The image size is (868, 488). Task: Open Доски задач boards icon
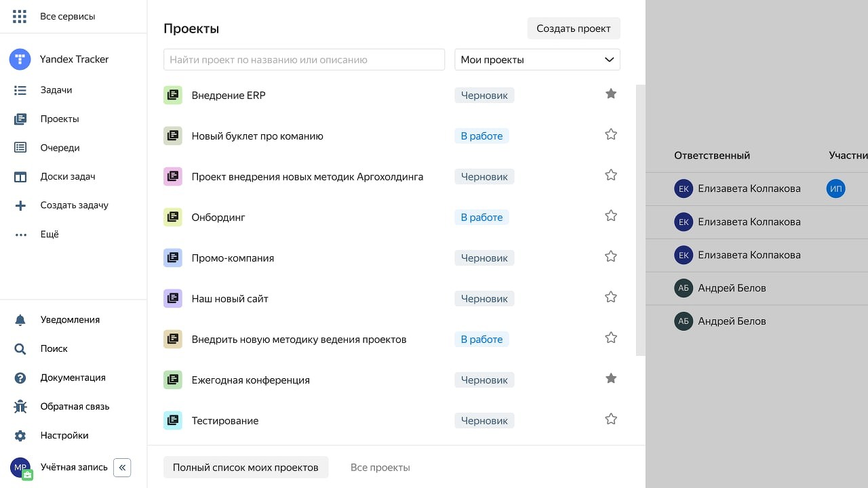(20, 177)
